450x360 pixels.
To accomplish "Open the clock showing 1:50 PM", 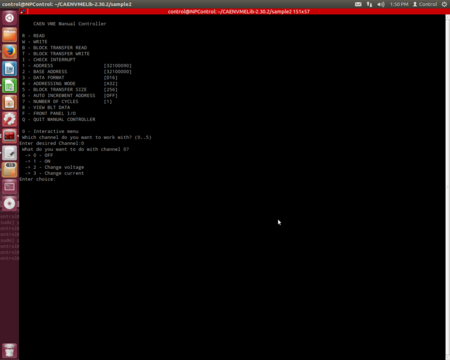I will [x=399, y=4].
